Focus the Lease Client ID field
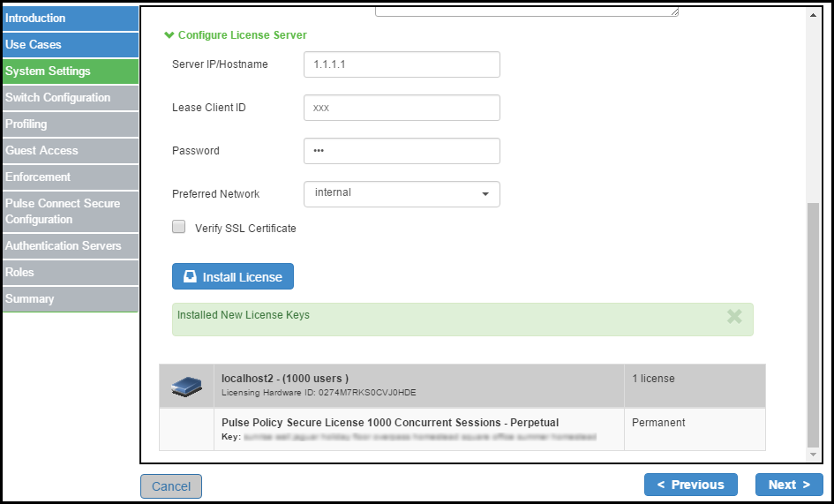 (x=402, y=108)
